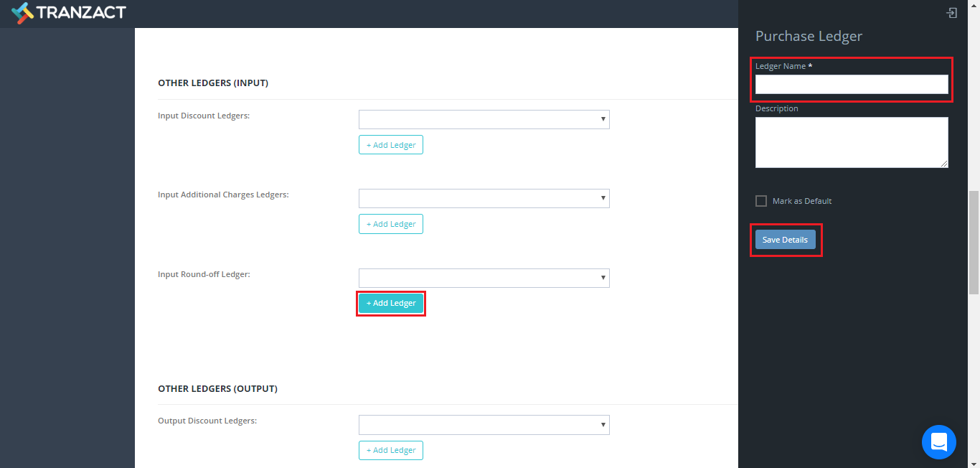Click OTHER LEDGERS (INPUT) heading
The width and height of the screenshot is (980, 468).
213,83
